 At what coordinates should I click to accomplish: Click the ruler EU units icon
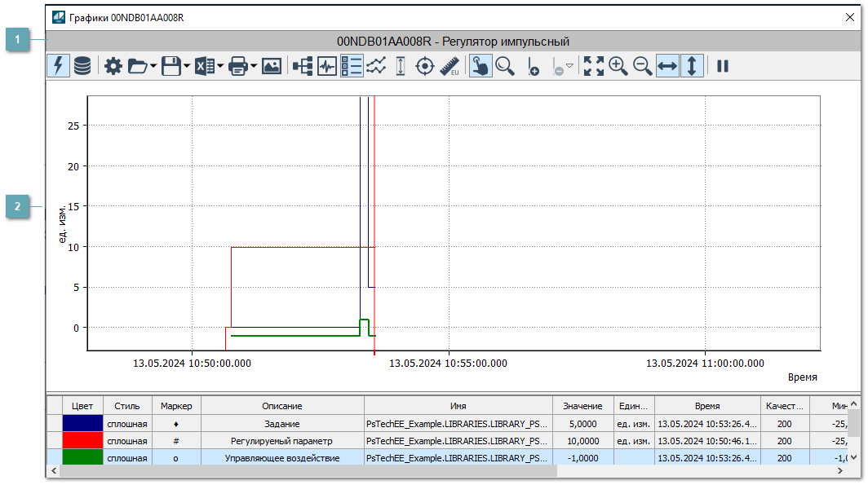coord(449,67)
